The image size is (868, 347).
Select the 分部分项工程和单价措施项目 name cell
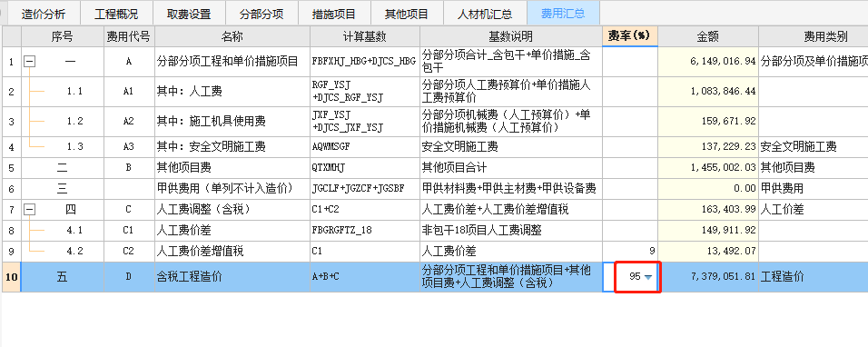232,62
